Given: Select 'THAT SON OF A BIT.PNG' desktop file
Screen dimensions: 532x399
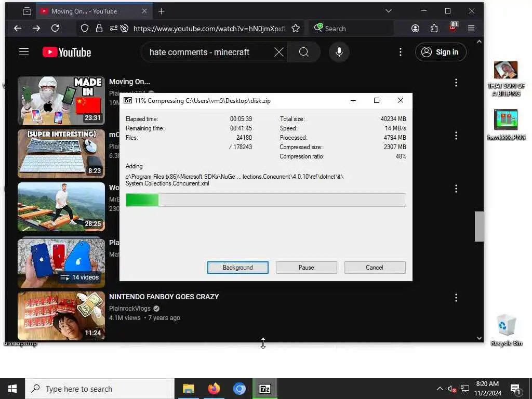Looking at the screenshot, I should [x=506, y=79].
